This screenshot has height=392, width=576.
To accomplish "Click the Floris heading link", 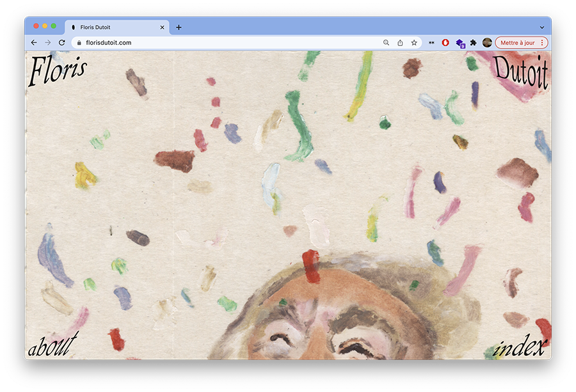I will [x=58, y=70].
